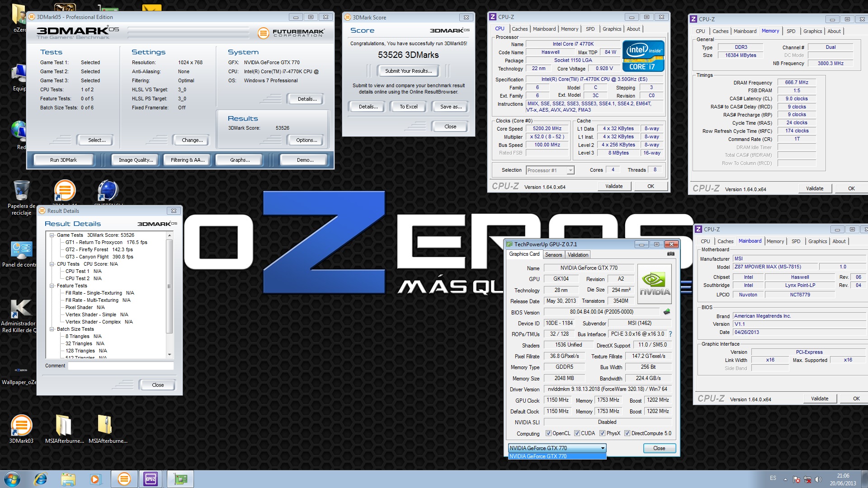Click Save as in 3DMark Score window

[451, 107]
